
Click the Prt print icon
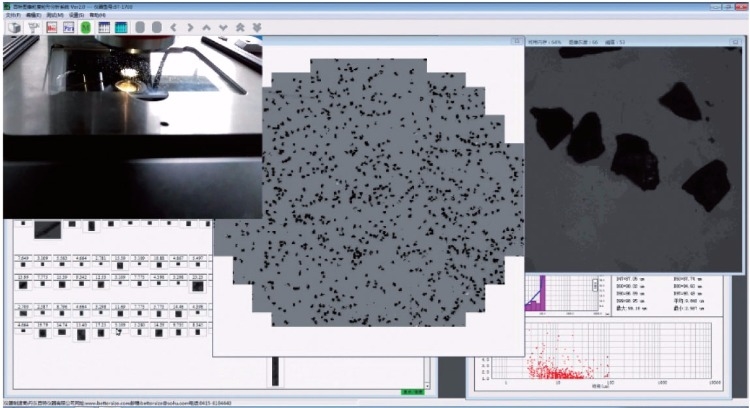[69, 28]
